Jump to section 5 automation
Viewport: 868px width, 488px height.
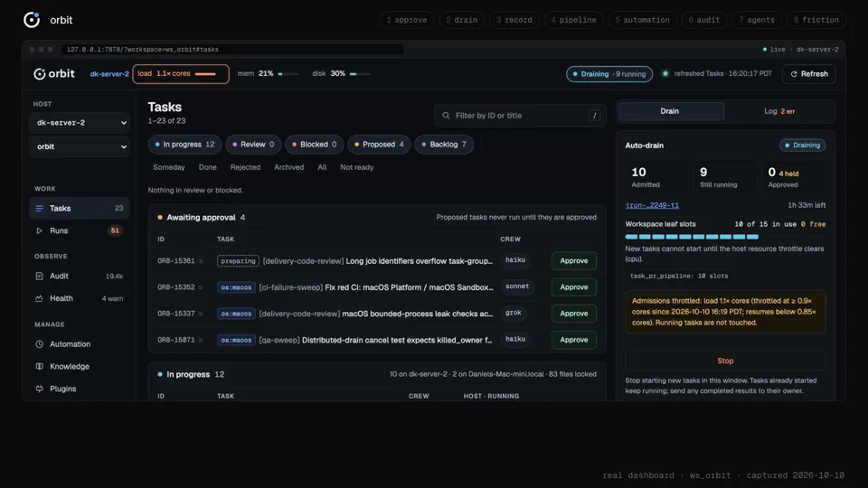pos(643,20)
